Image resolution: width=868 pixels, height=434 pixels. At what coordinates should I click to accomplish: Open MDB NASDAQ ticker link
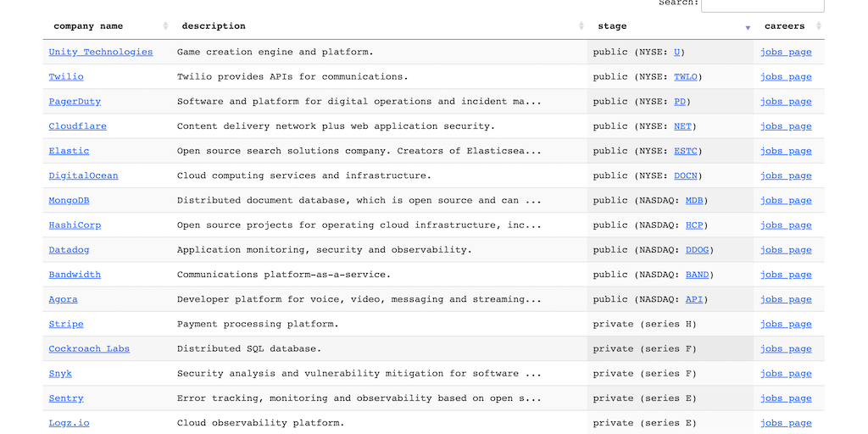click(694, 201)
